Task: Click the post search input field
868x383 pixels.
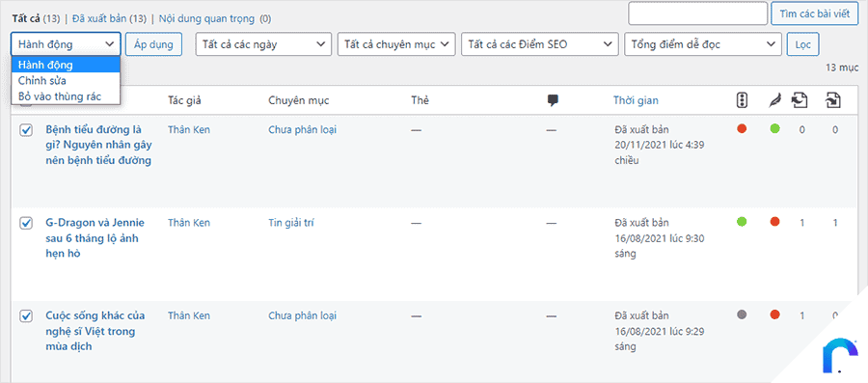Action: tap(697, 14)
